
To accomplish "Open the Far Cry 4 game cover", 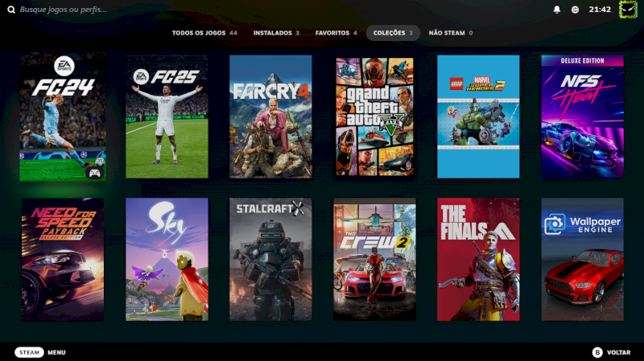I will click(x=270, y=117).
